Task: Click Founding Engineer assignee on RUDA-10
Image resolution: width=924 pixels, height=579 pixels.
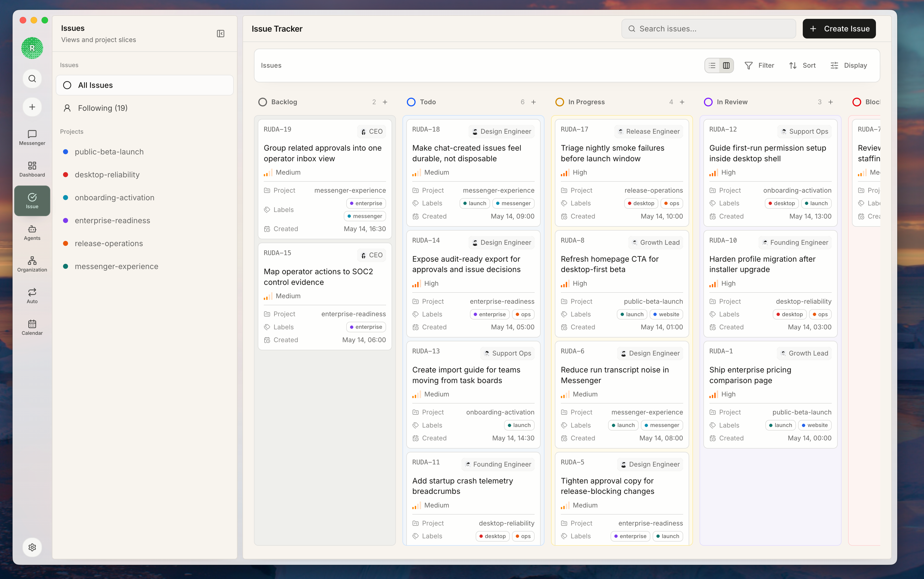Action: tap(795, 242)
